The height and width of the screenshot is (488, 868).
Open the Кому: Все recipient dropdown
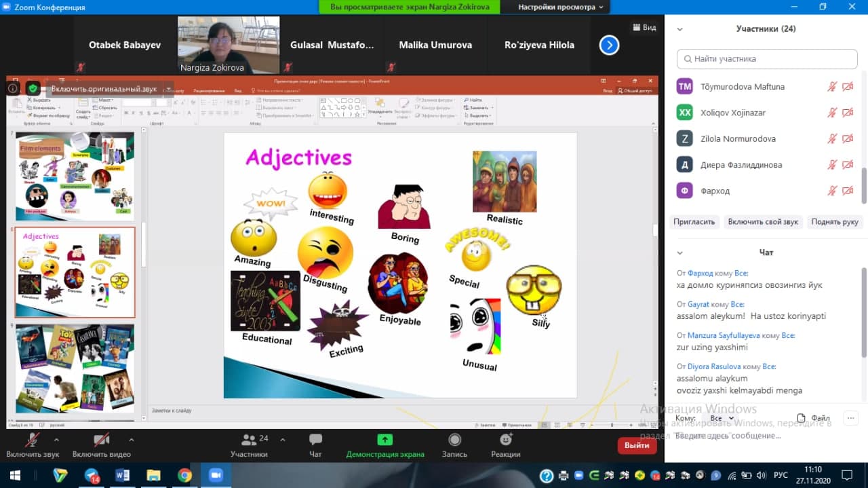pyautogui.click(x=722, y=418)
